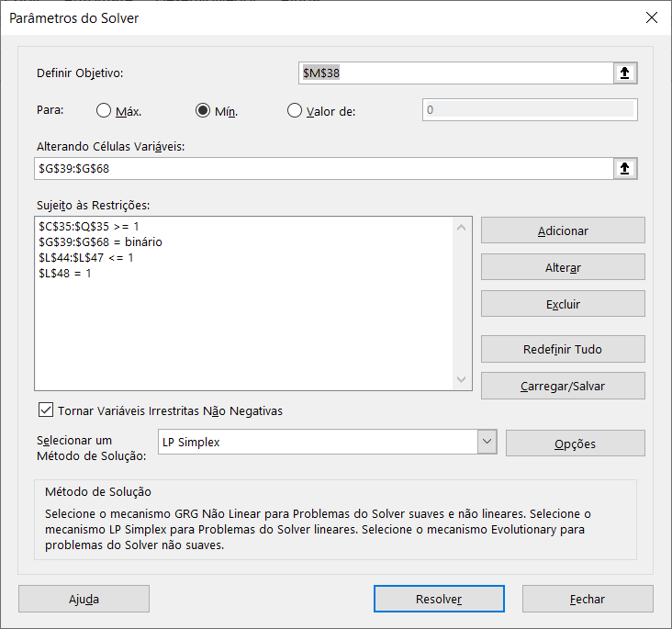Select the Máx. radio option
The height and width of the screenshot is (629, 672).
point(105,111)
